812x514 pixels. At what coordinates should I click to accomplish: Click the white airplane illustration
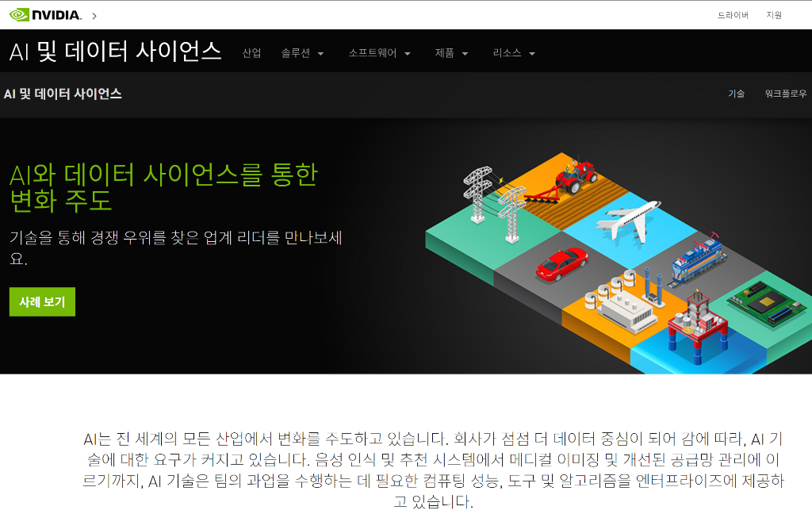pyautogui.click(x=628, y=221)
